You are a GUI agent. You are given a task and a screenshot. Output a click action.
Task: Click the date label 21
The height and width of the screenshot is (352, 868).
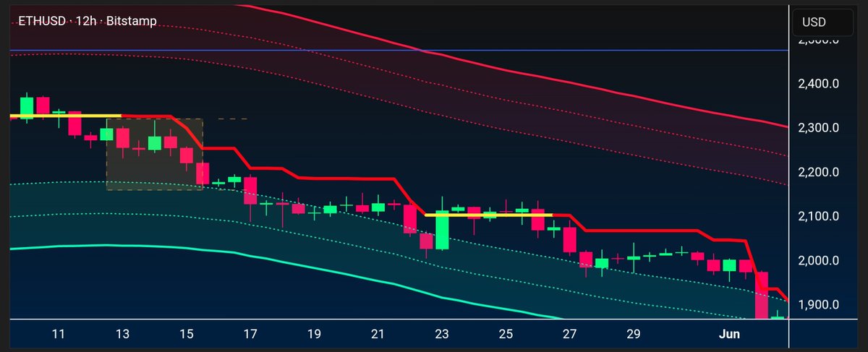(x=378, y=334)
